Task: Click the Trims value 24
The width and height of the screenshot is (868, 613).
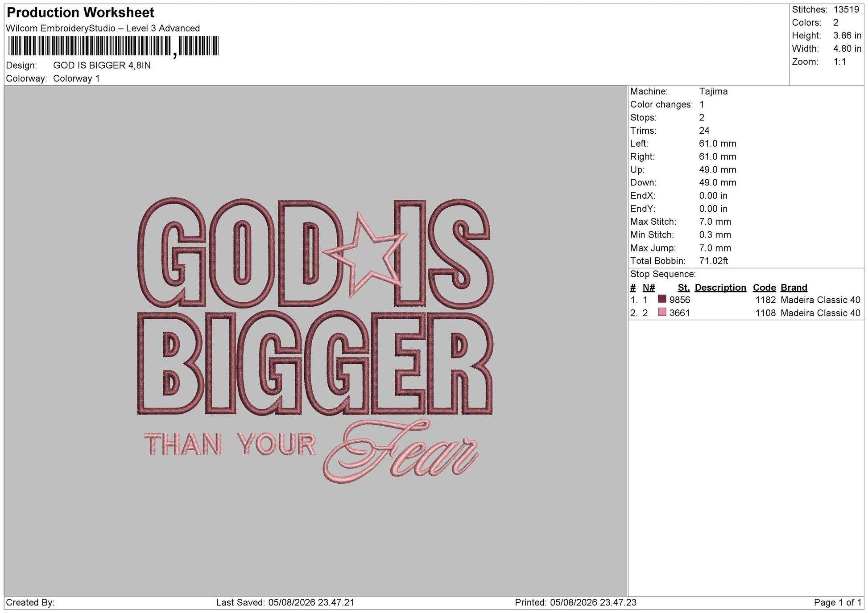Action: pos(704,131)
